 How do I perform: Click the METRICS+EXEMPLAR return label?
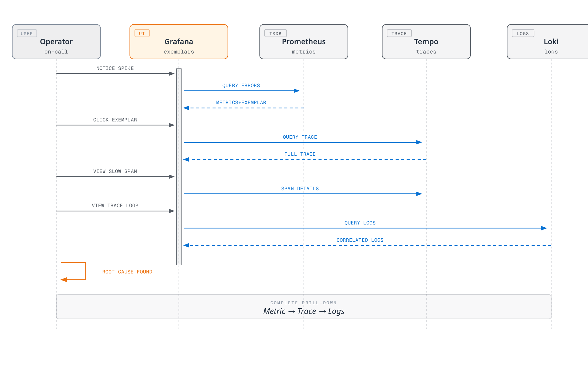click(x=241, y=102)
